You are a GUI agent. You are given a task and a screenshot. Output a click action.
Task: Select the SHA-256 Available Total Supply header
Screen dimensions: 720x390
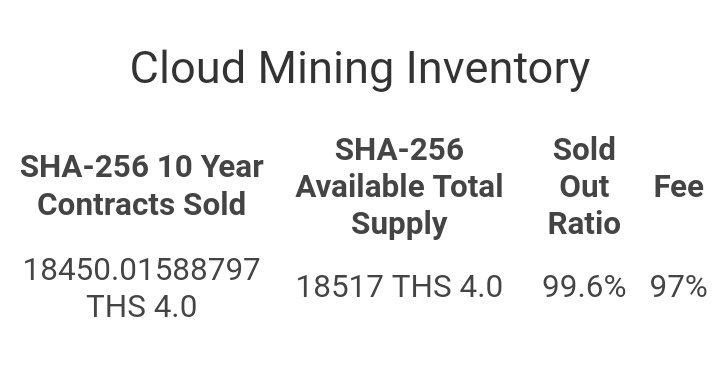[399, 187]
